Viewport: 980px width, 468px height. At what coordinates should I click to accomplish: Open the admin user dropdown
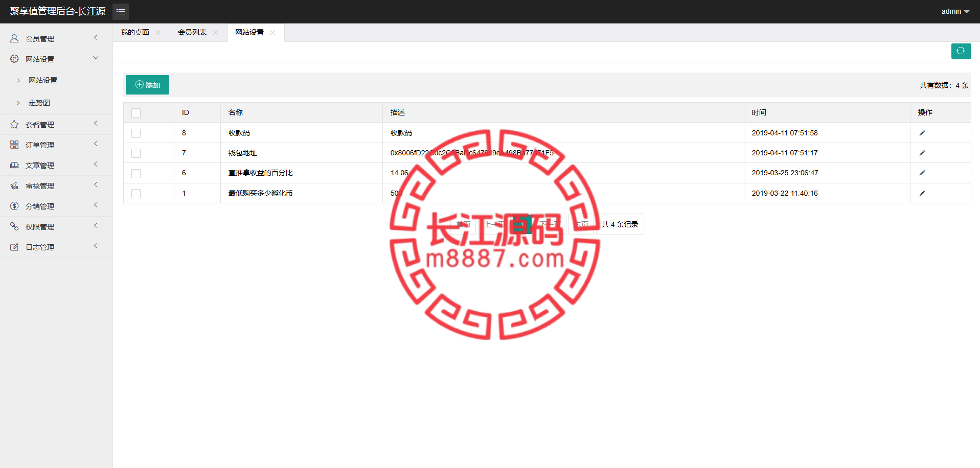coord(955,11)
